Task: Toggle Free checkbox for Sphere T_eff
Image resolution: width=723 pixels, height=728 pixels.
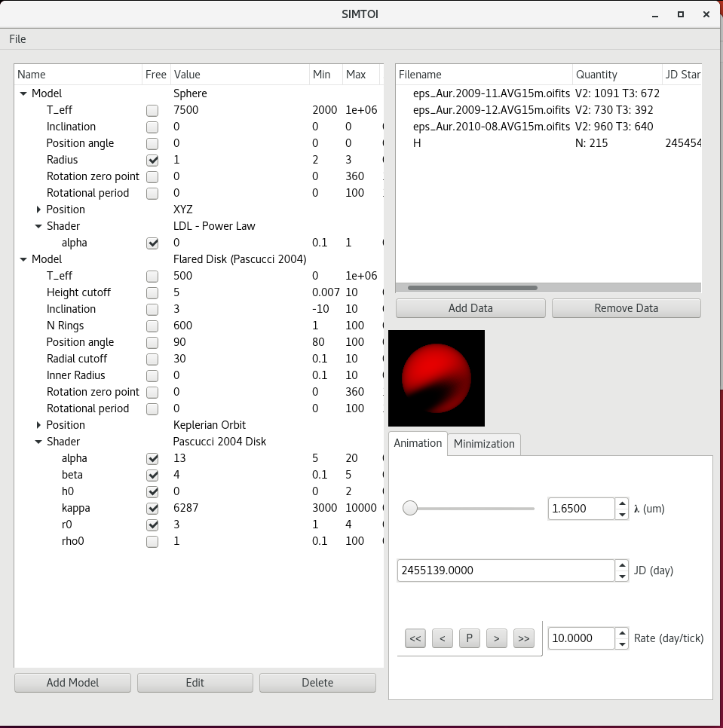Action: (x=152, y=110)
